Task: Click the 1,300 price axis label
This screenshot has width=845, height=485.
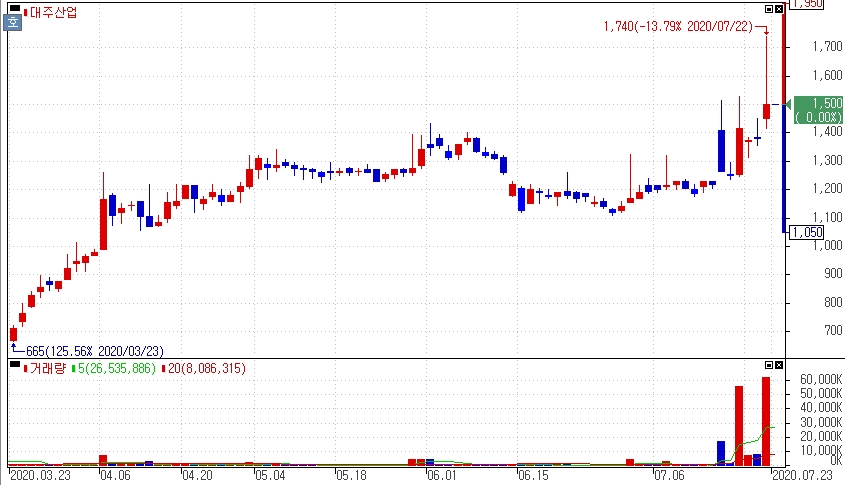Action: [x=827, y=161]
